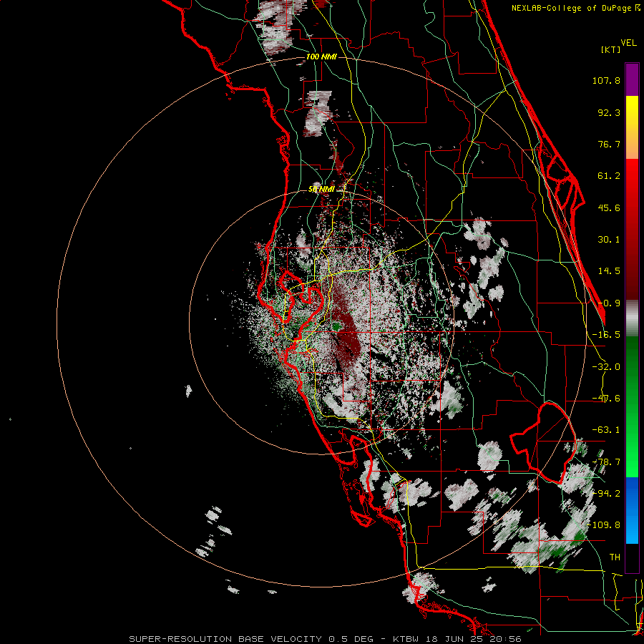Click the TH label on the legend
Screen dimensions: 644x644
[615, 557]
